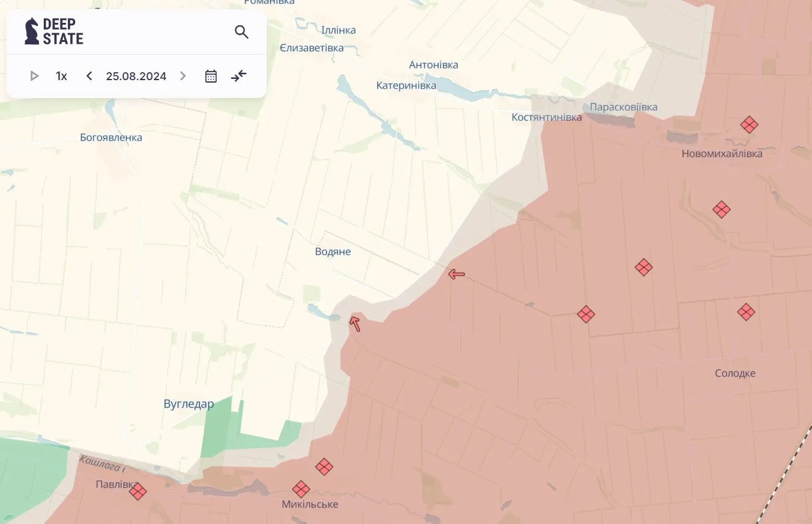Select the unit marker beside Павлівка
The image size is (812, 524).
tap(138, 491)
